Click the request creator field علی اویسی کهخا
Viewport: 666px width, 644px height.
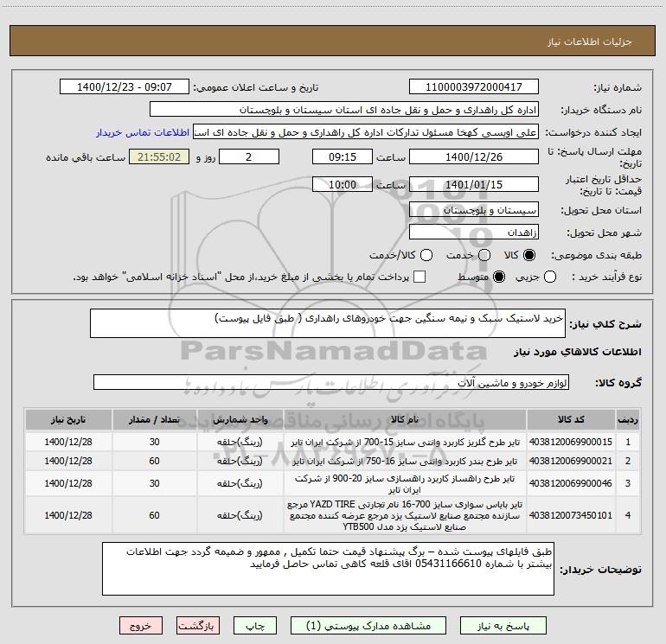click(x=366, y=131)
